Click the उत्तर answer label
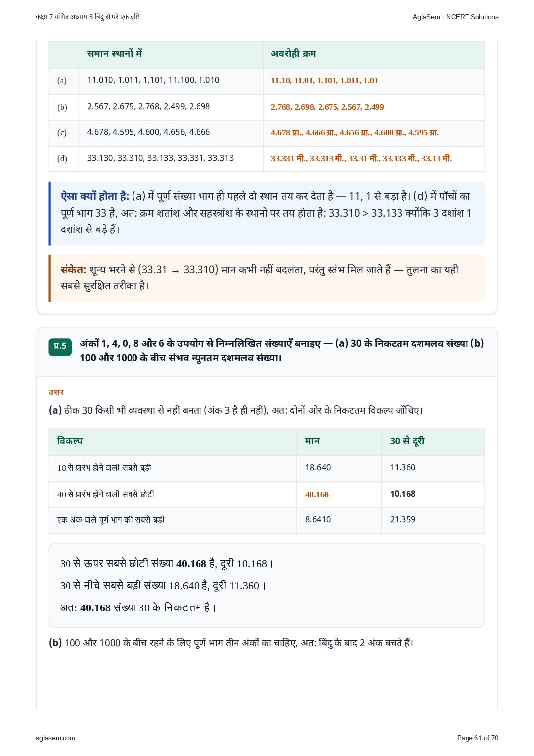Screen dimensions: 534x756 pyautogui.click(x=56, y=392)
